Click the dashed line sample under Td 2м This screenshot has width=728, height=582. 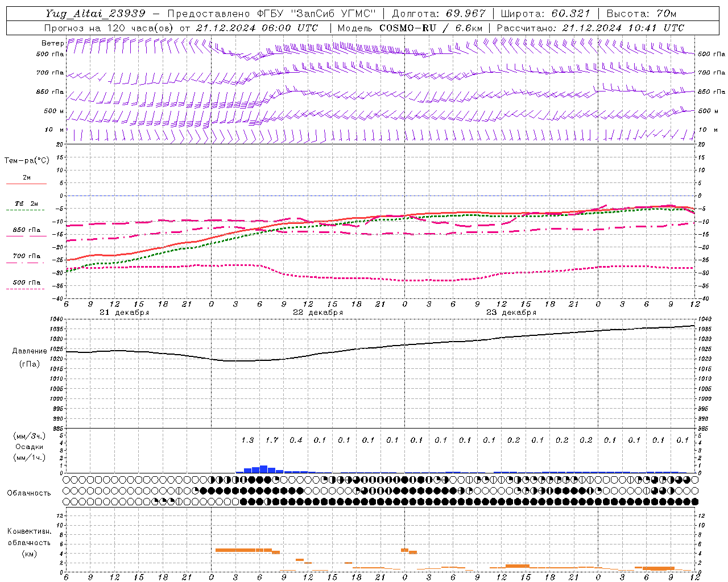coord(25,210)
